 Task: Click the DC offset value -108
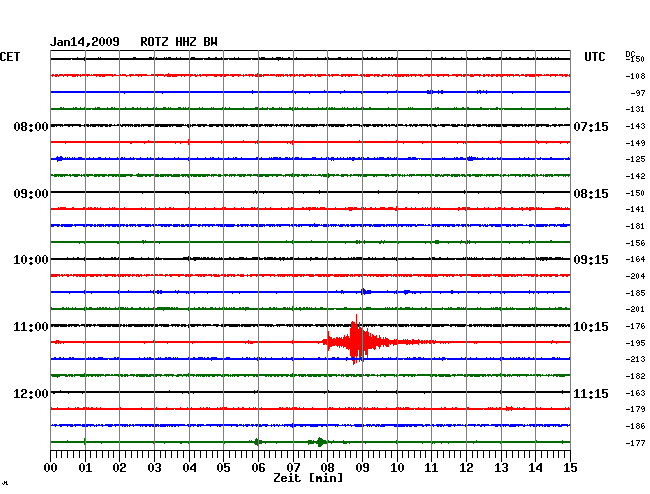(x=635, y=76)
